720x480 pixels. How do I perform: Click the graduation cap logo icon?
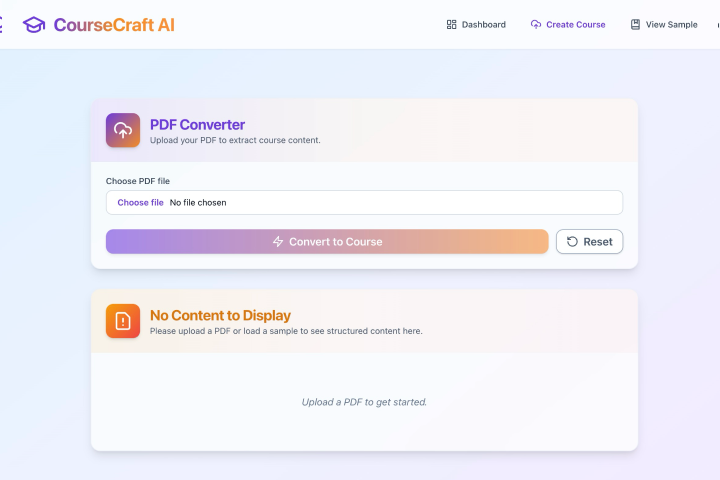click(34, 24)
